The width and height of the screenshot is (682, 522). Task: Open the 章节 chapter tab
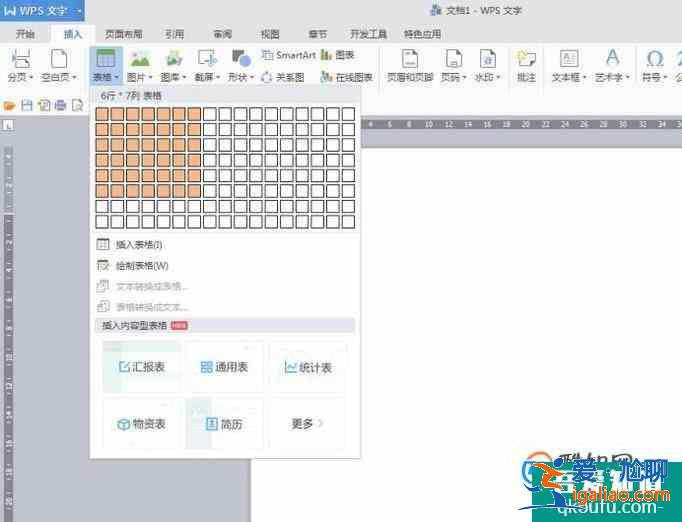[317, 34]
